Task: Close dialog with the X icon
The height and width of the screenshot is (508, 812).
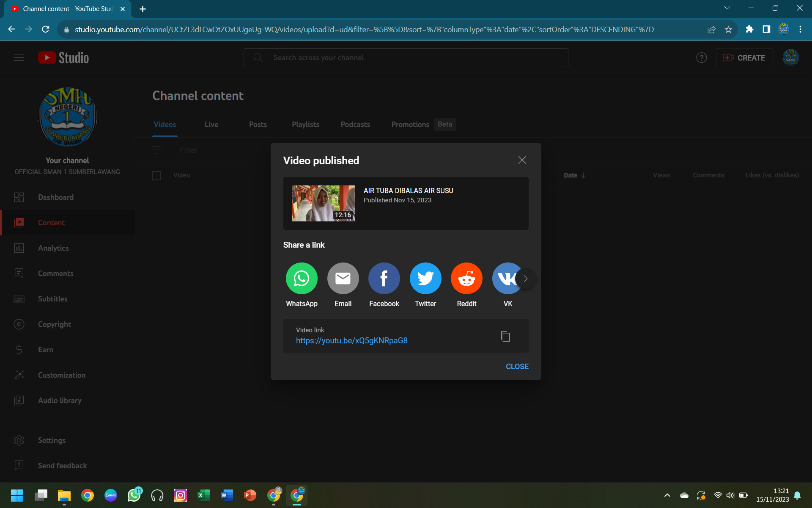Action: [x=522, y=160]
